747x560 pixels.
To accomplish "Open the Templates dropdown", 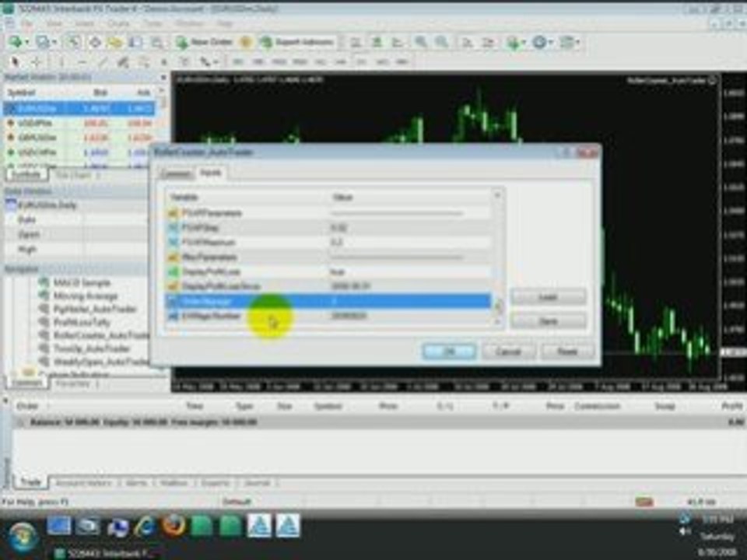I will (570, 42).
